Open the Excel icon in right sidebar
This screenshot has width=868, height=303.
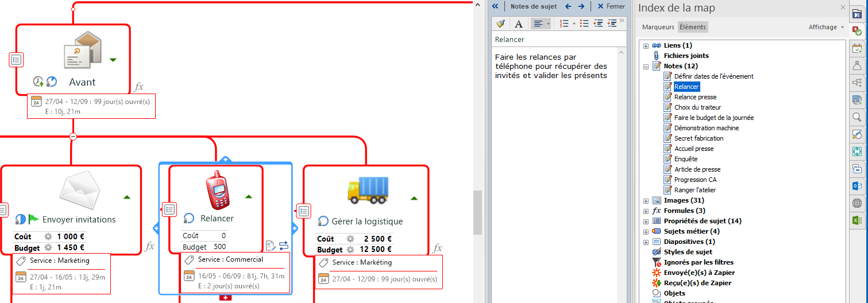coord(857,220)
